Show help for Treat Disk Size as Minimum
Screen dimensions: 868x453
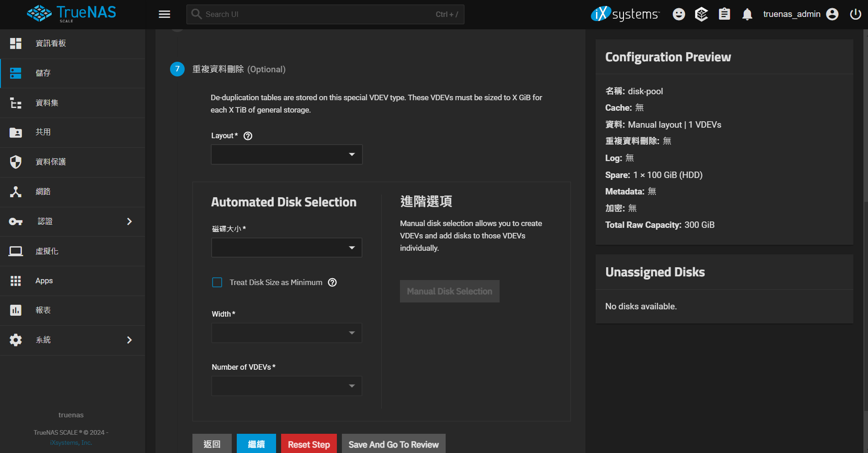(332, 283)
